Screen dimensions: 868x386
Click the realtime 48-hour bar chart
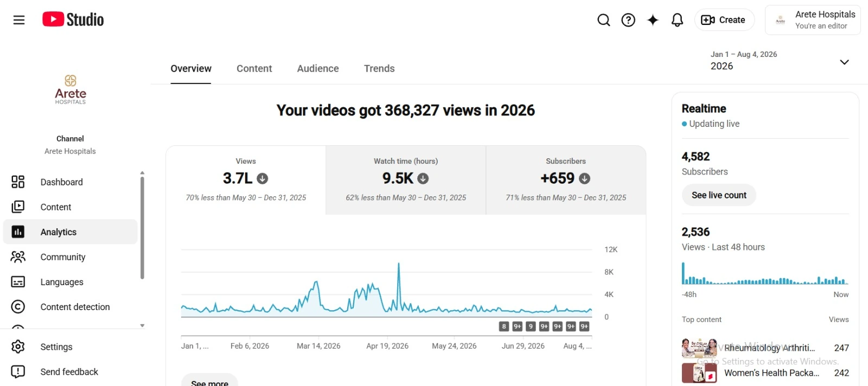(x=765, y=274)
